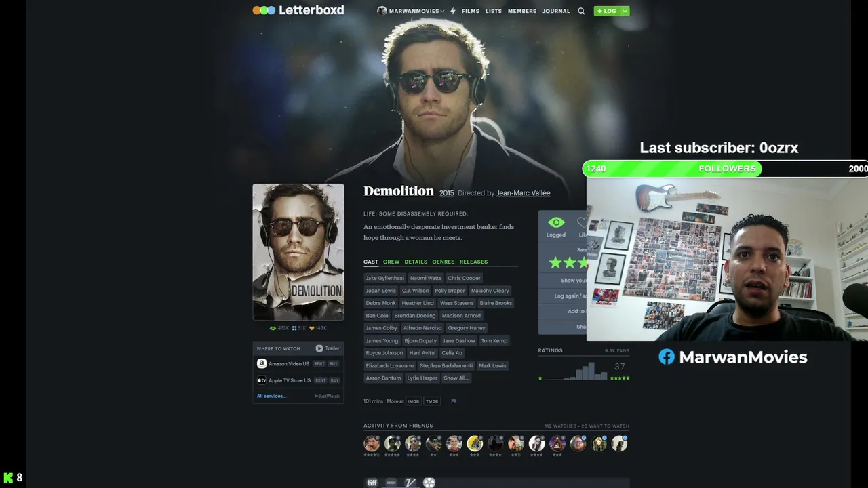Open cast member Naomi Watts
This screenshot has height=488, width=868.
pos(426,278)
